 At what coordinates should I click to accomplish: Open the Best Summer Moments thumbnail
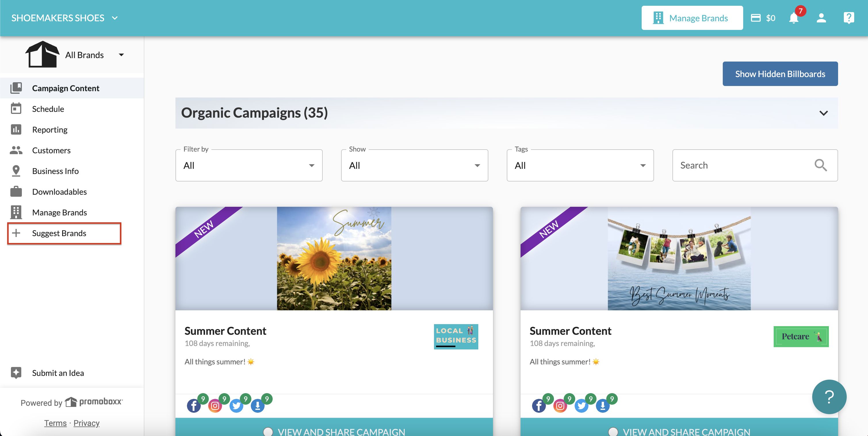679,258
